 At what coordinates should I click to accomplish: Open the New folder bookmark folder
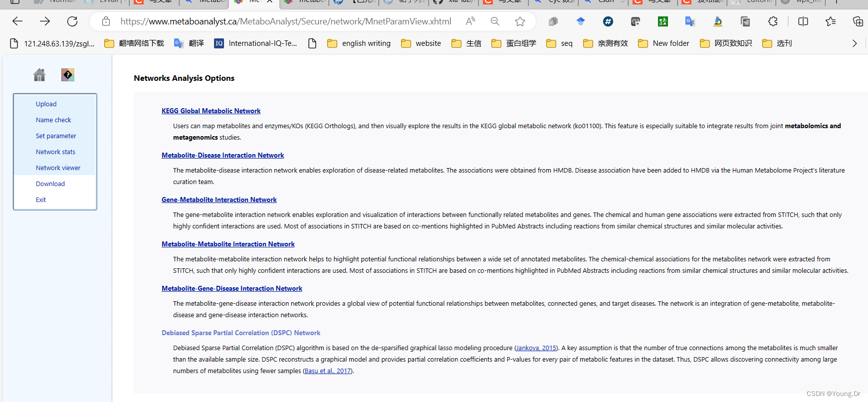(664, 43)
